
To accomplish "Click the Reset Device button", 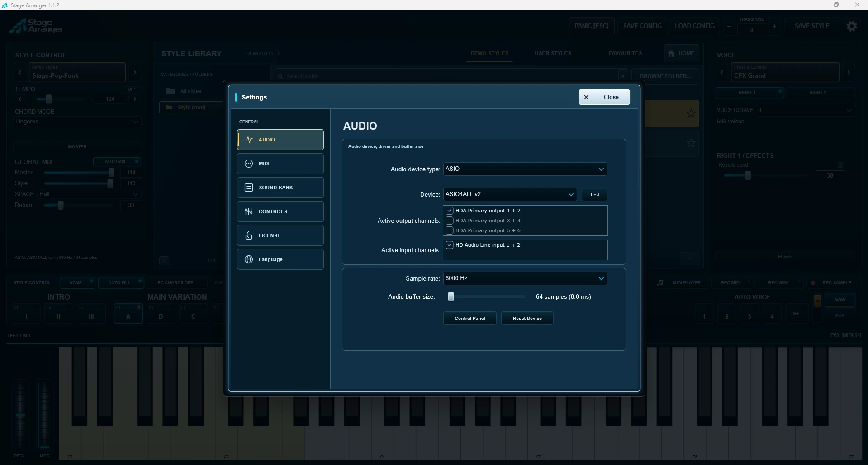I will tap(527, 319).
